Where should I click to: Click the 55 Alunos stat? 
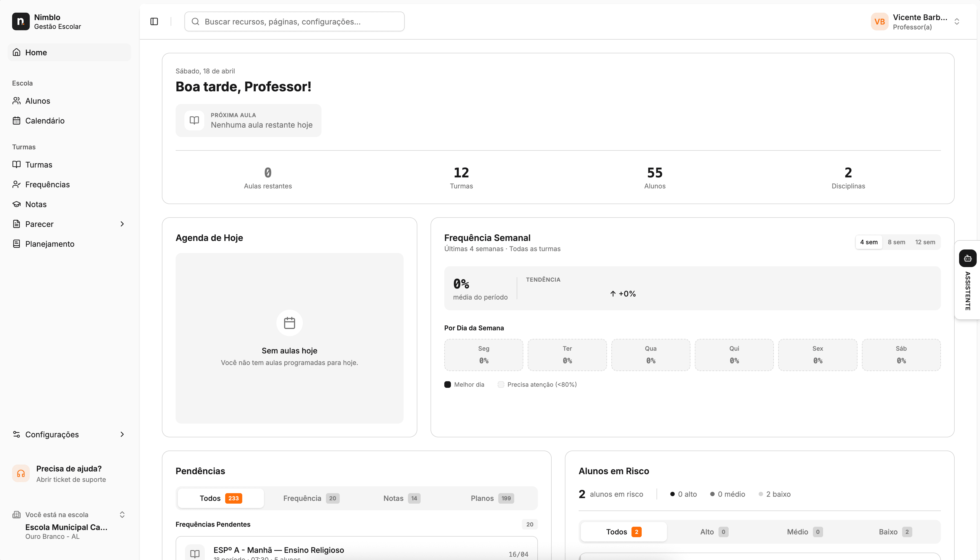[655, 178]
